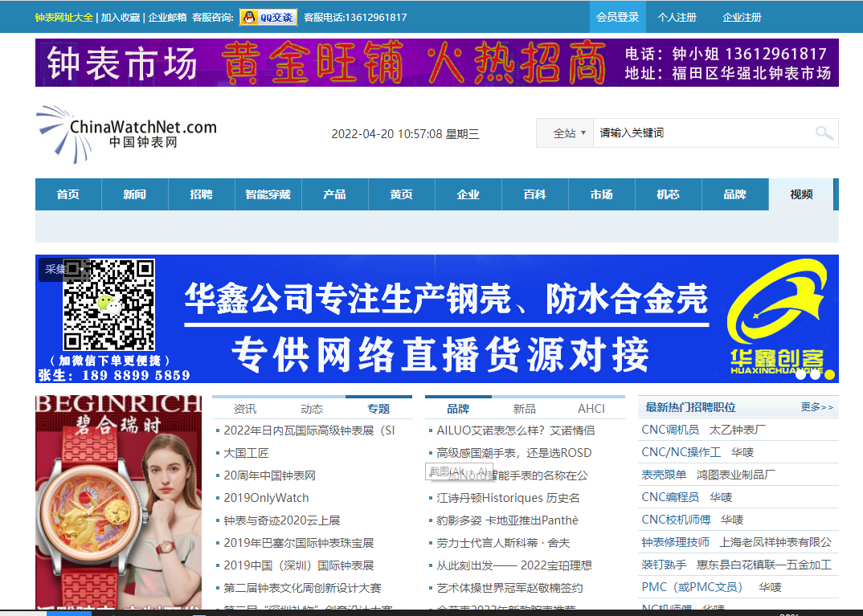Select the second carousel slide dot
Screen dimensions: 863x616
[815, 374]
